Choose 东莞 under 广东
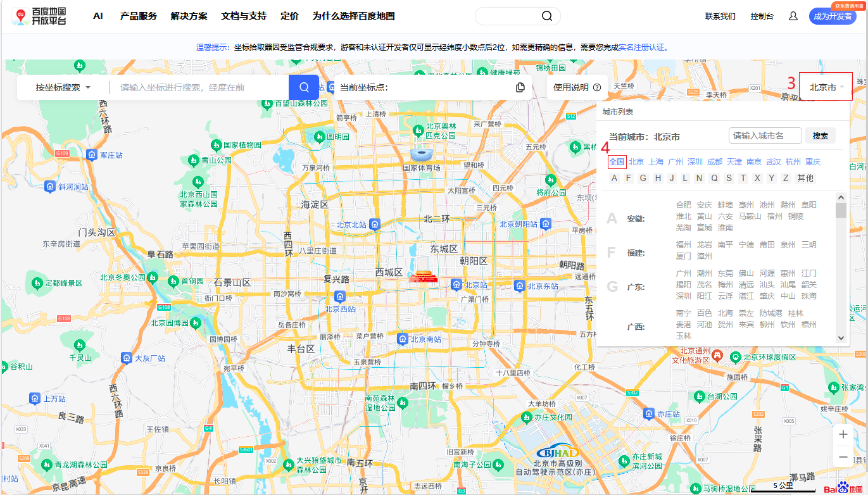Screen dimensions: 868x495 [725, 273]
